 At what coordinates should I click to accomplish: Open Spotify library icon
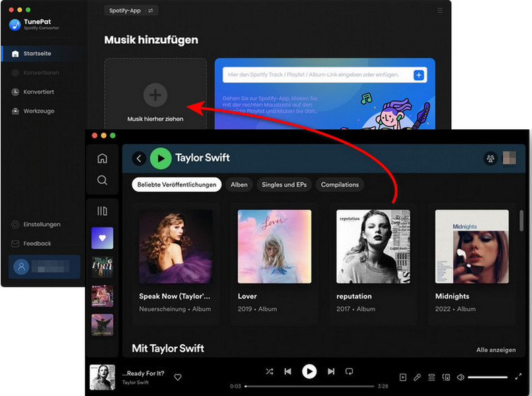[102, 211]
